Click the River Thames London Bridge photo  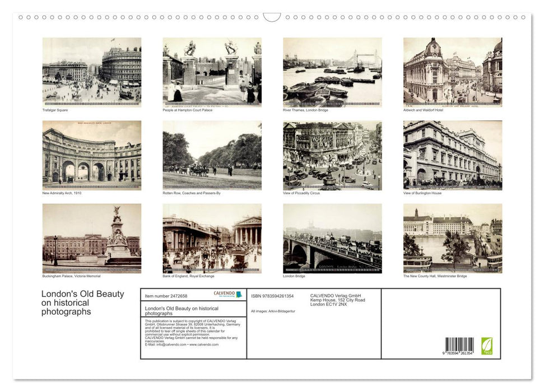[x=332, y=72]
